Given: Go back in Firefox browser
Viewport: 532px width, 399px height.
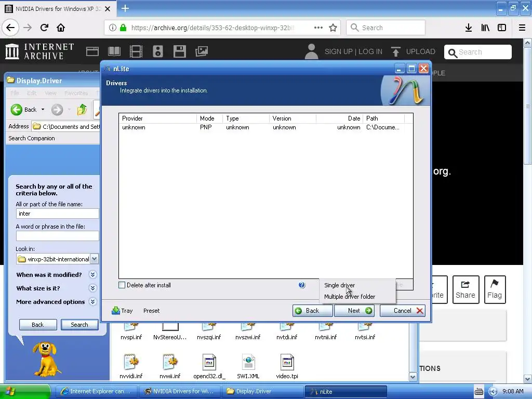Looking at the screenshot, I should coord(10,28).
